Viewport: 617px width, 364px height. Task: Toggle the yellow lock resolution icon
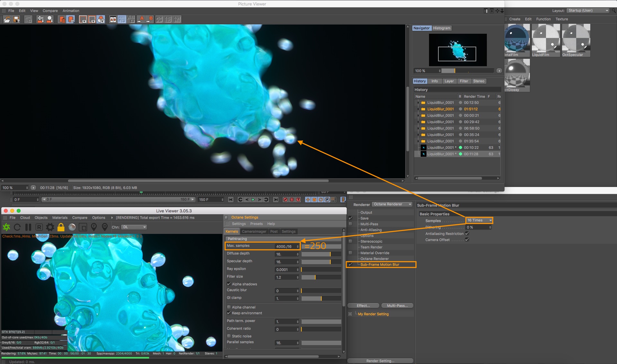coord(61,227)
